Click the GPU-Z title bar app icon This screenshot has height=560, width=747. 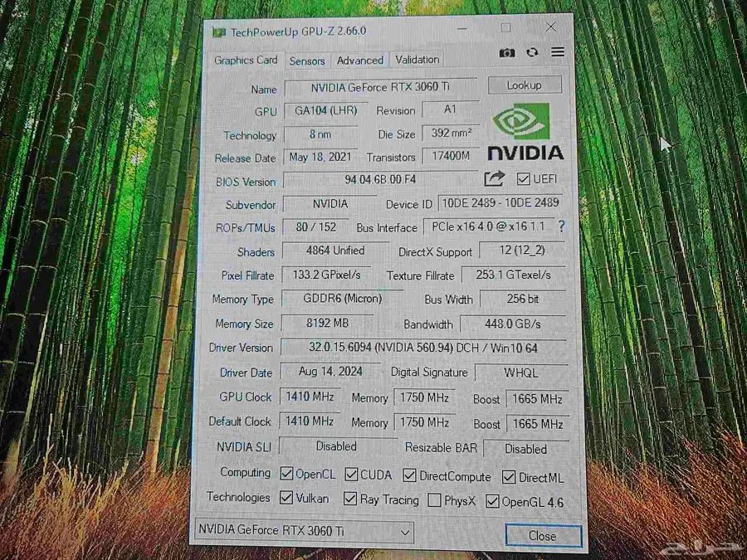[x=218, y=32]
